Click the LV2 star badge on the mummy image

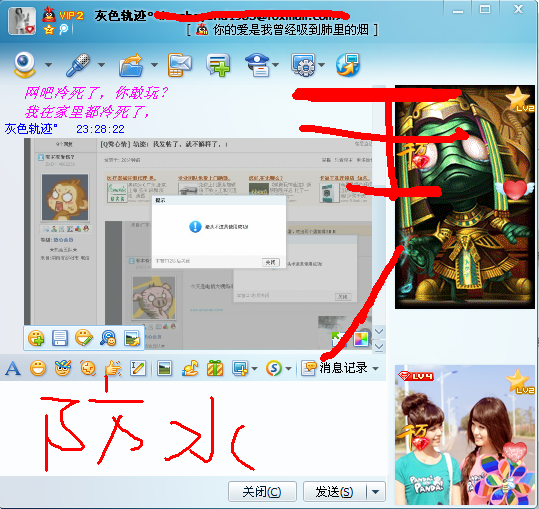520,100
